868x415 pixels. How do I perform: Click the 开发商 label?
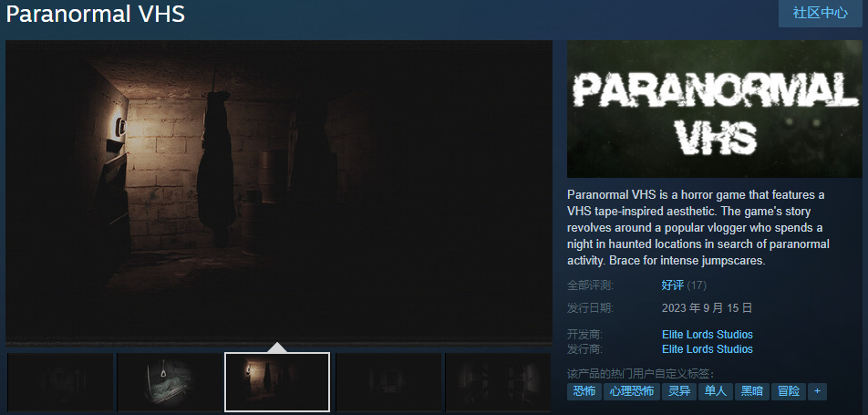click(584, 335)
